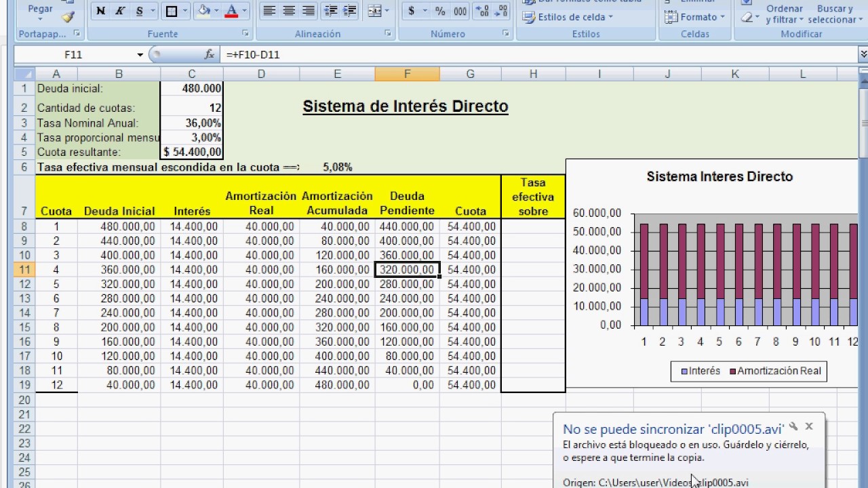The width and height of the screenshot is (868, 488).
Task: Click 'Interés' entry in chart legend
Action: (701, 371)
